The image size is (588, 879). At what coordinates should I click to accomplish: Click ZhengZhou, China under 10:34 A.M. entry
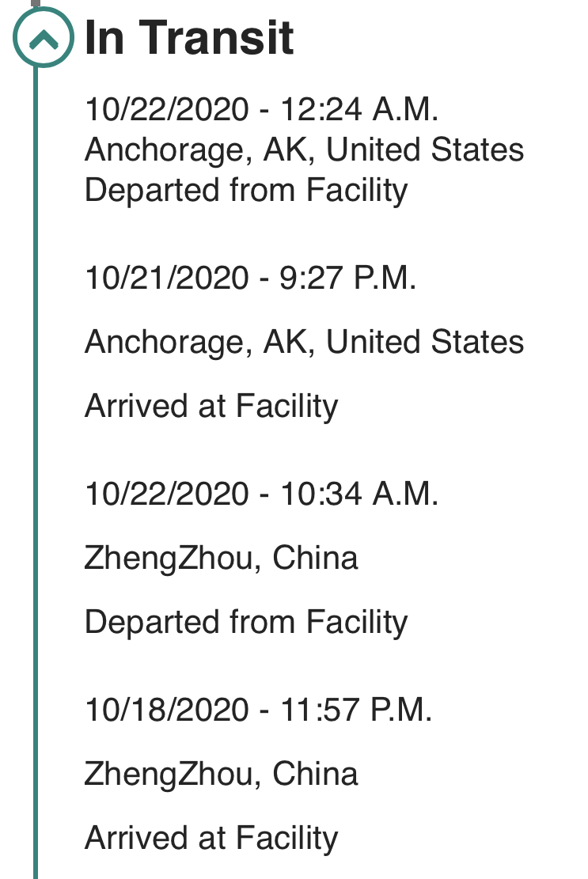221,558
